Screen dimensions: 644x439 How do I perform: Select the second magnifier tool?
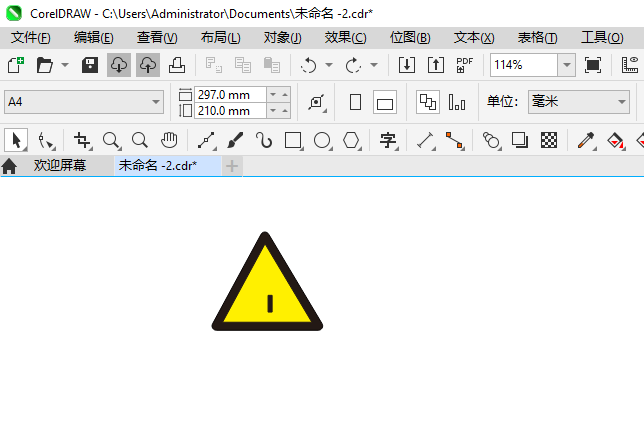pyautogui.click(x=140, y=140)
